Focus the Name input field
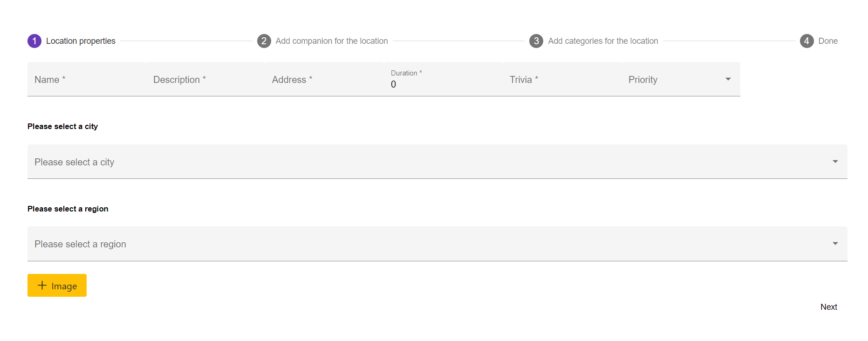Image resolution: width=868 pixels, height=341 pixels. 86,80
